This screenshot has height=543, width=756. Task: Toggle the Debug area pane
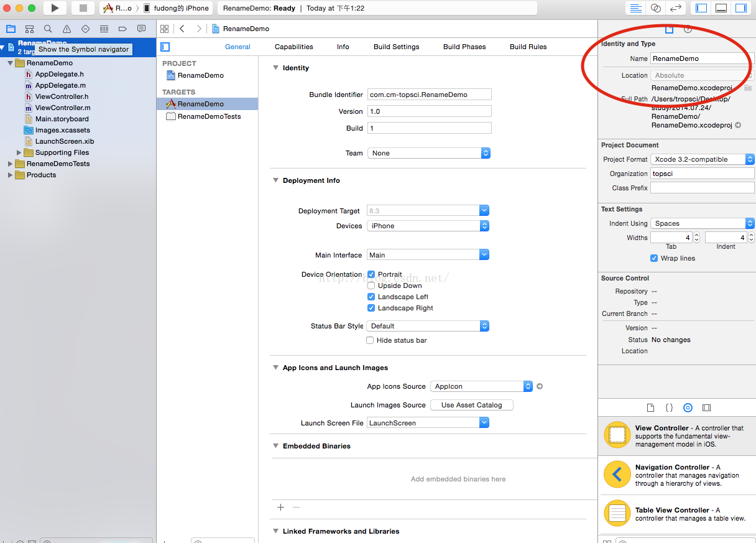[721, 8]
